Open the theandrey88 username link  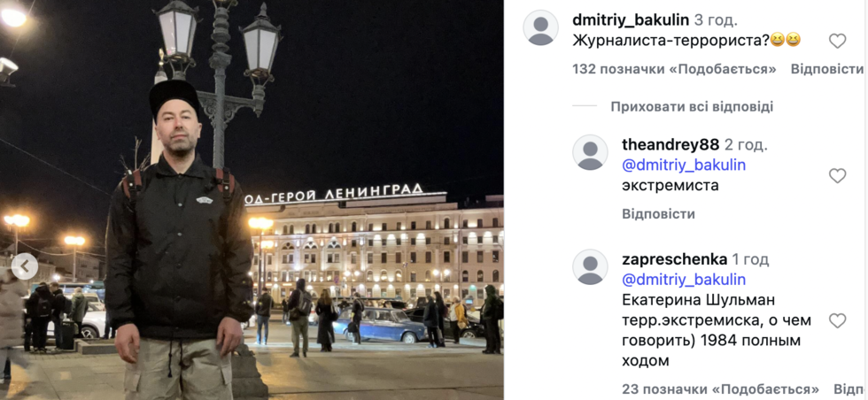pyautogui.click(x=670, y=145)
